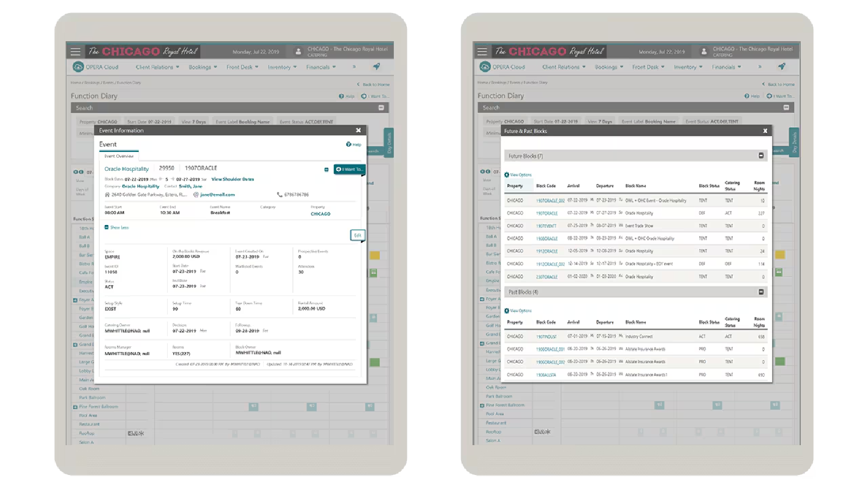Click the I Want To button in the Event dialog
Screen dimensions: 868x488
(x=349, y=169)
